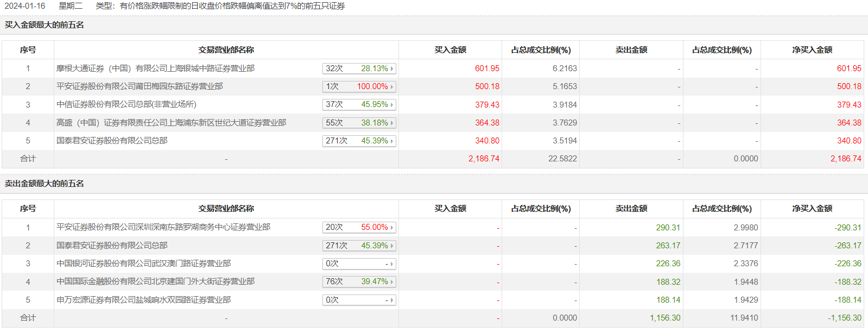Open 中国银河证券武汉澳门路证券营业部 link
This screenshot has height=332, width=868.
(x=143, y=264)
